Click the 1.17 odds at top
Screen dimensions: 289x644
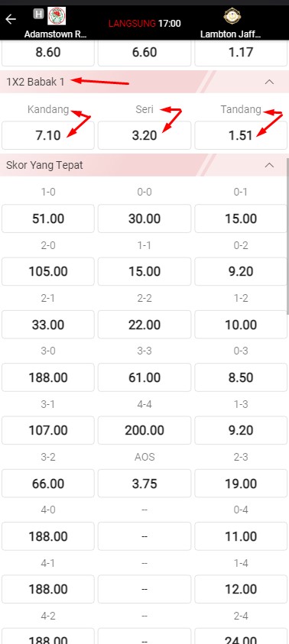pyautogui.click(x=241, y=53)
